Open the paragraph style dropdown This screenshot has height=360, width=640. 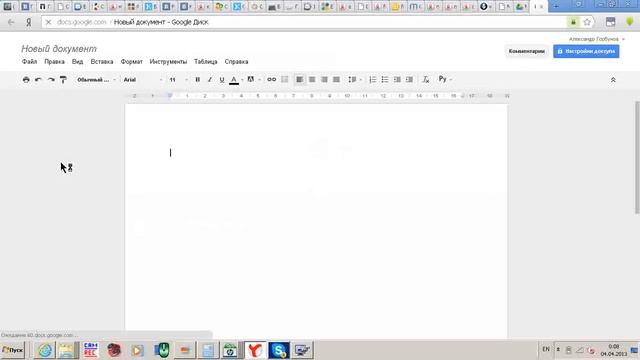(x=96, y=80)
